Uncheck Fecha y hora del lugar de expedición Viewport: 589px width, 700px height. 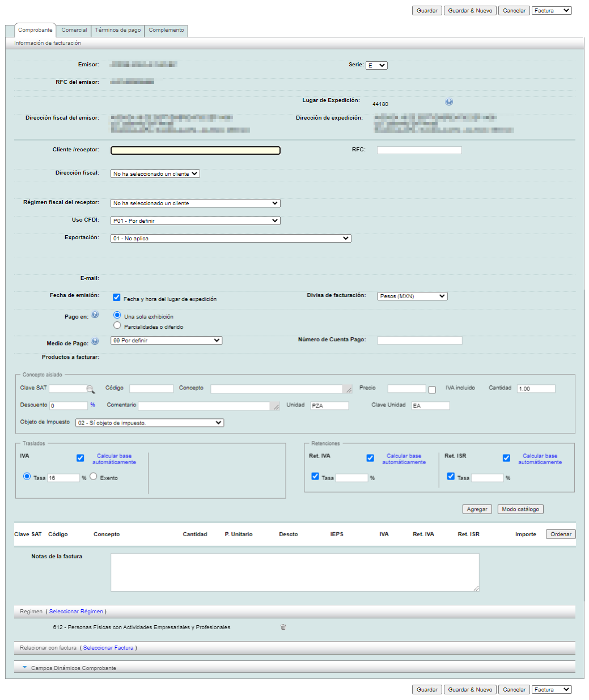pos(117,298)
